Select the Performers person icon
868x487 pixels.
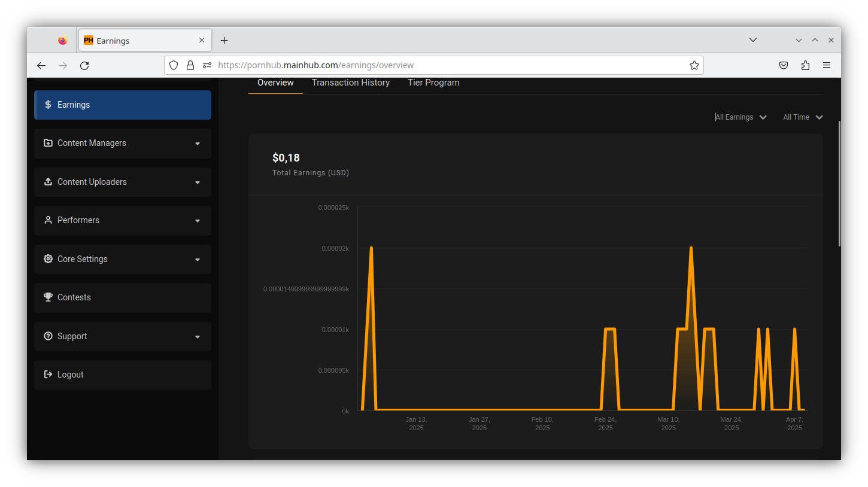[48, 220]
